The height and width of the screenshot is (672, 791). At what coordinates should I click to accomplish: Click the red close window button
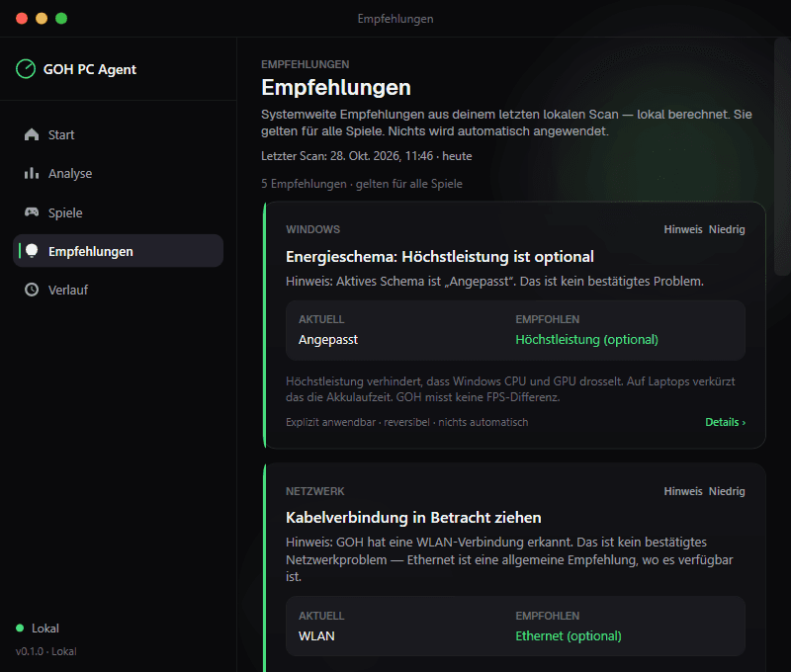22,19
